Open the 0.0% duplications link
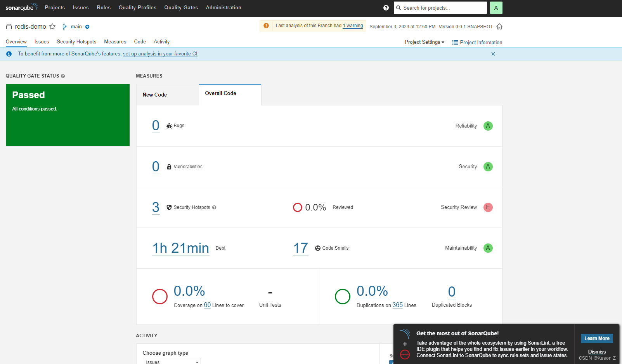The image size is (622, 364). tap(373, 291)
